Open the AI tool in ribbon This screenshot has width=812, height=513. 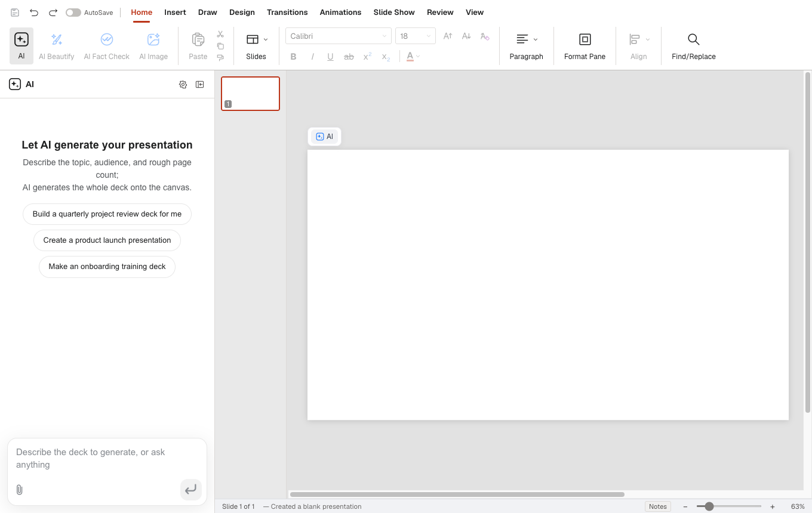click(x=21, y=46)
